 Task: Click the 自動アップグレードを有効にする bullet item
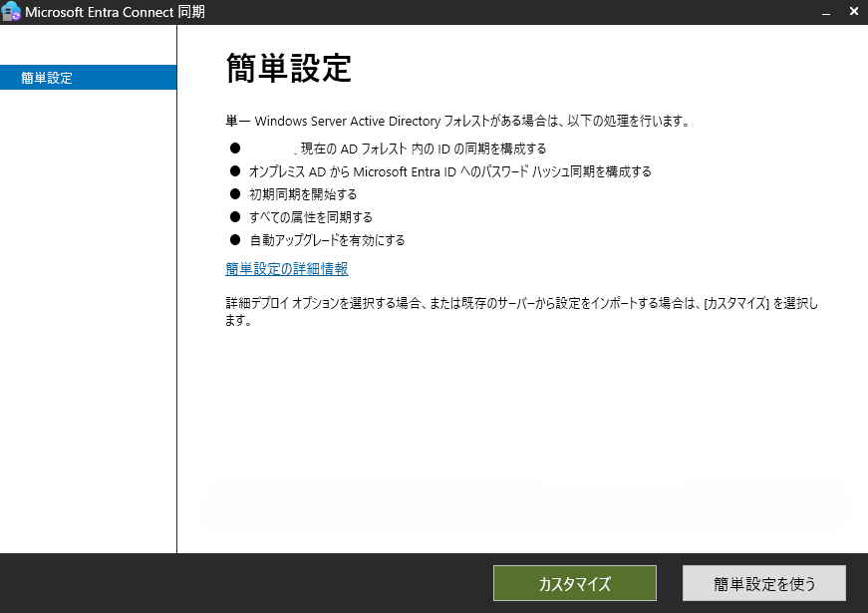coord(329,239)
